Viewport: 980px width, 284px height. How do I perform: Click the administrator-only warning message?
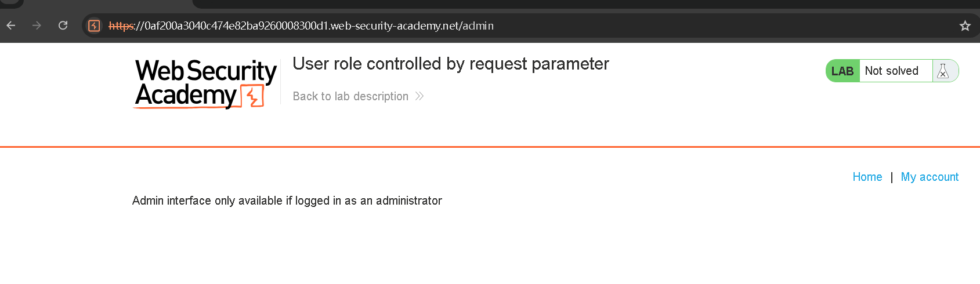[287, 201]
